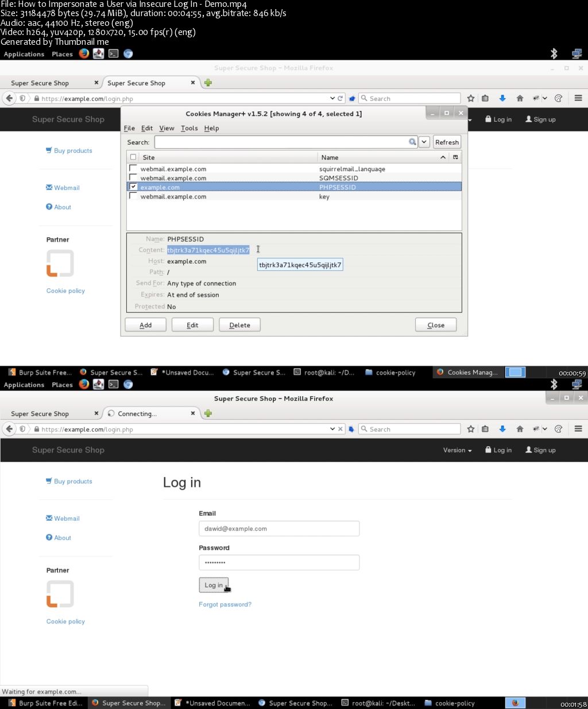Viewport: 588px width, 709px height.
Task: Click the Add cookie button
Action: (x=146, y=325)
